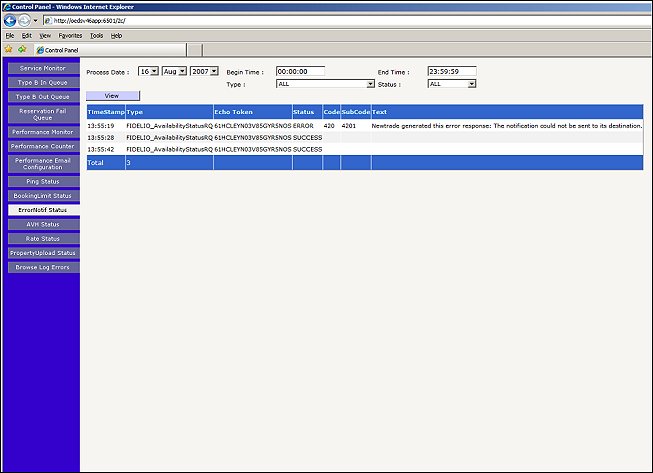The width and height of the screenshot is (653, 473).
Task: Click the browser Forward arrow button
Action: [25, 20]
